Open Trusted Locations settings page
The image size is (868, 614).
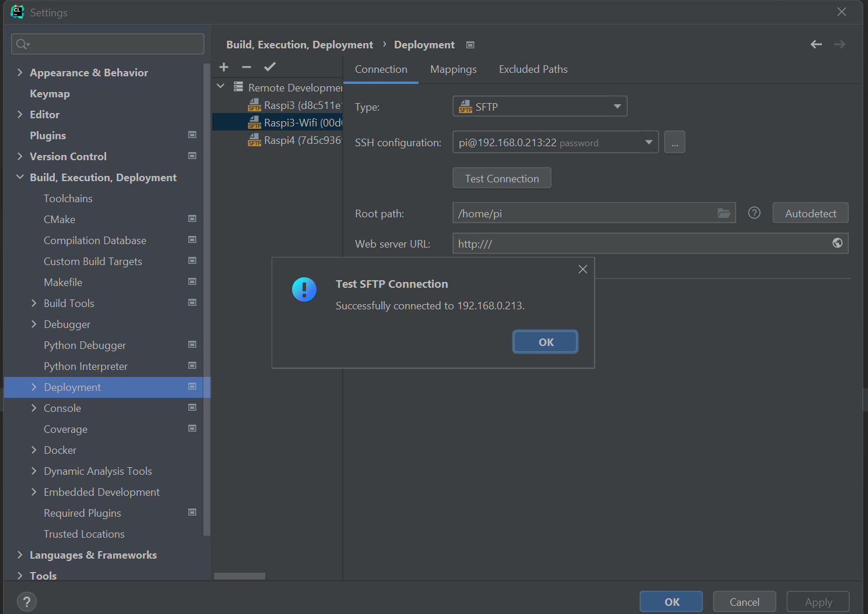click(x=85, y=534)
